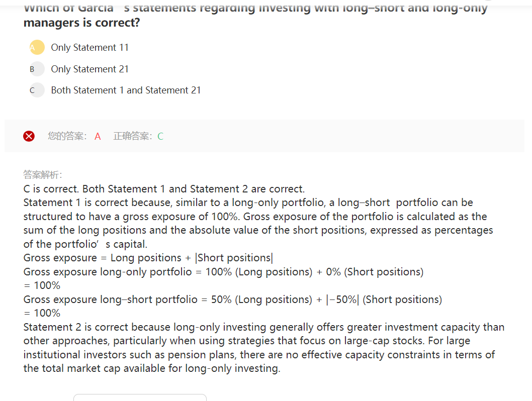The image size is (532, 401).
Task: Click the 正确答案 label
Action: pyautogui.click(x=133, y=136)
